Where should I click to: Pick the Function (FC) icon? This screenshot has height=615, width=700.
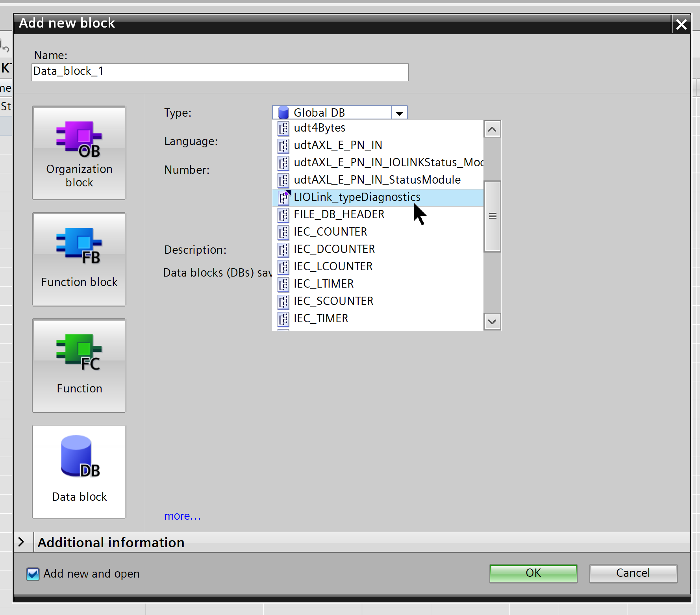[x=79, y=352]
